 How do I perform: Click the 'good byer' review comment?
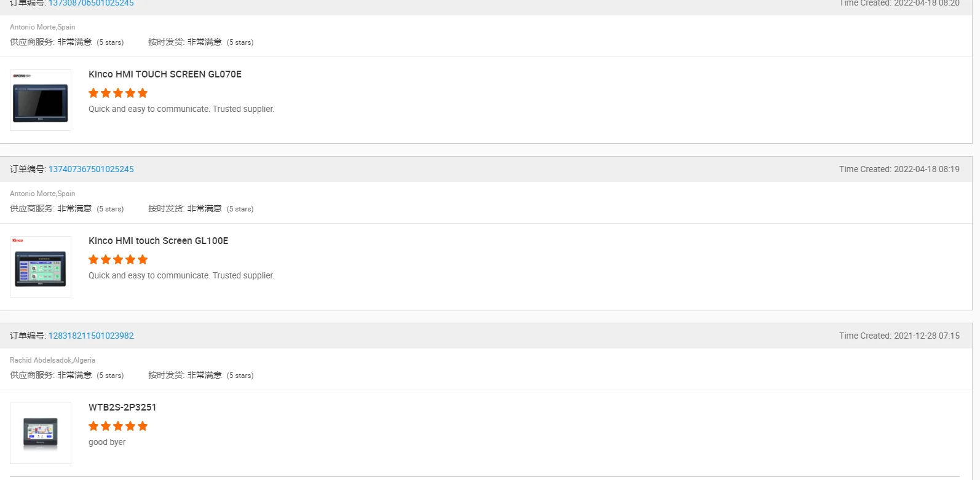(x=107, y=442)
